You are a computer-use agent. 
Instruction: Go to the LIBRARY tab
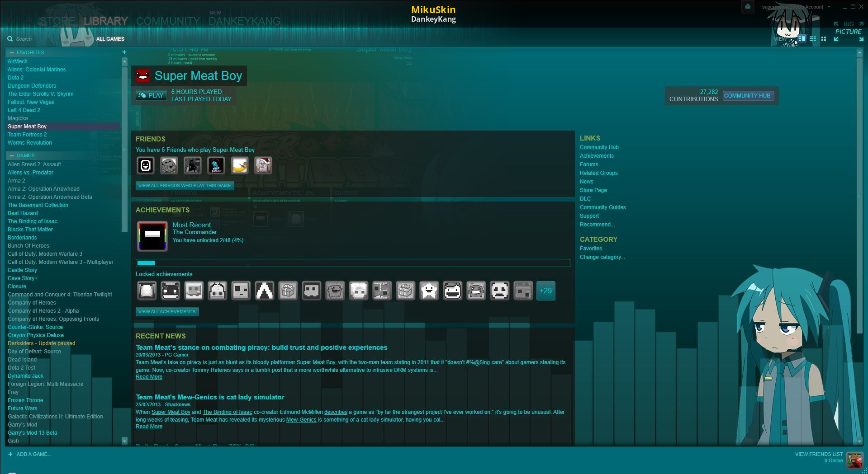106,21
